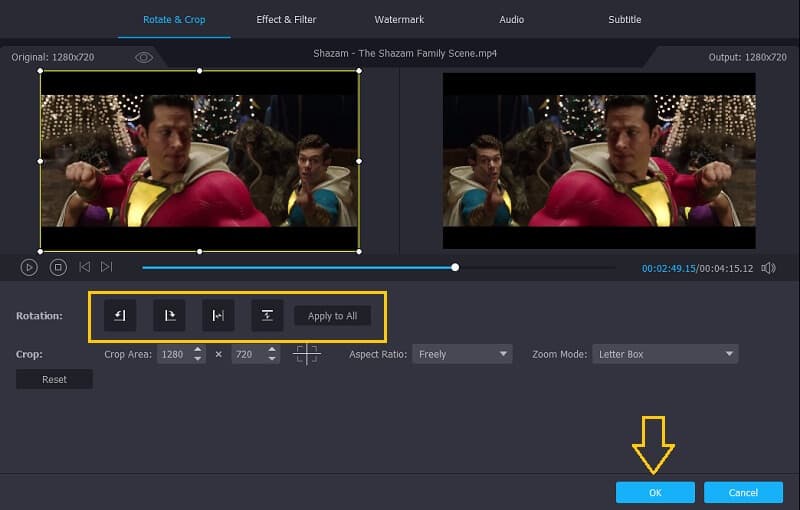Toggle the original preview eye icon
800x510 pixels.
pyautogui.click(x=143, y=57)
